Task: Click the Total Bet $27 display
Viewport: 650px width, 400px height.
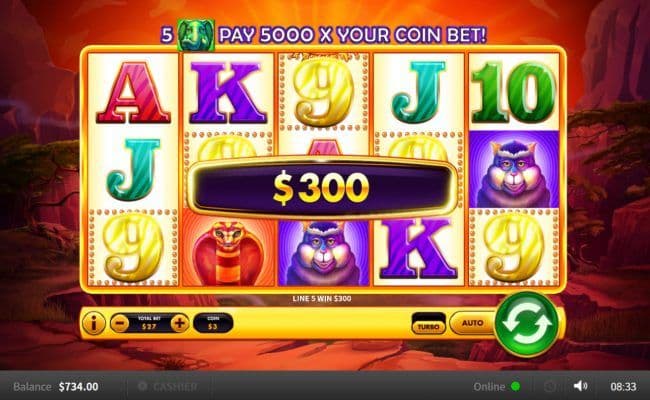Action: coord(149,323)
